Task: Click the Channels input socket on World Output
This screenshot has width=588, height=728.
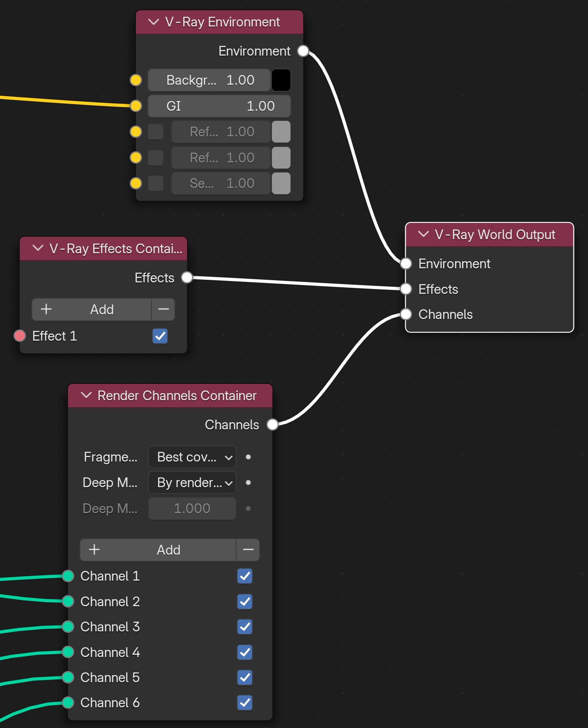Action: click(x=406, y=314)
